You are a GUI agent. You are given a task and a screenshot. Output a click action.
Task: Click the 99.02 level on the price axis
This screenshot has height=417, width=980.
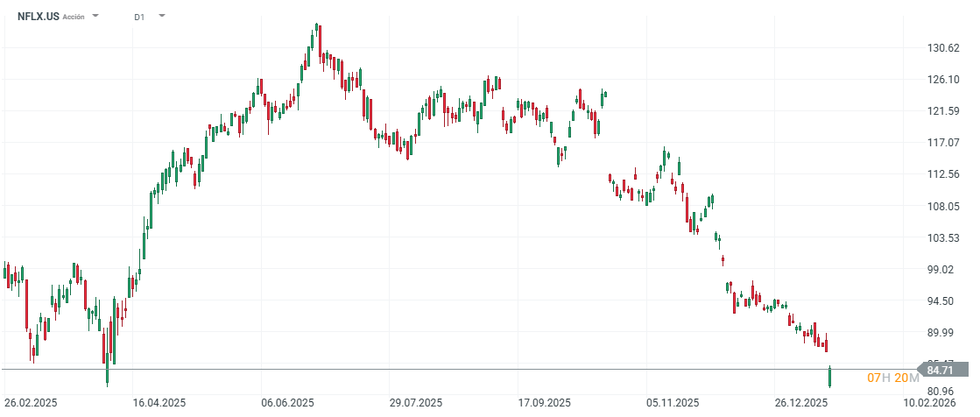(x=943, y=270)
